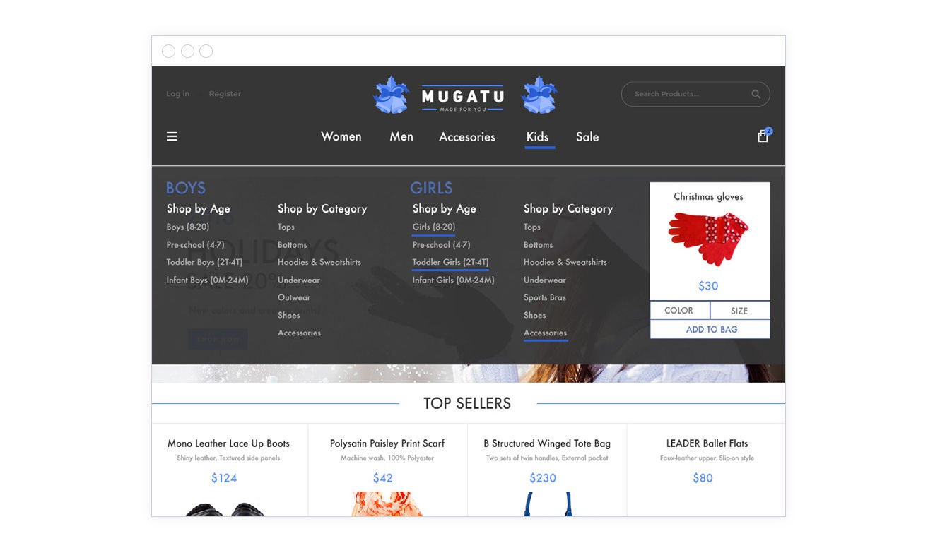Click the Register link

225,94
